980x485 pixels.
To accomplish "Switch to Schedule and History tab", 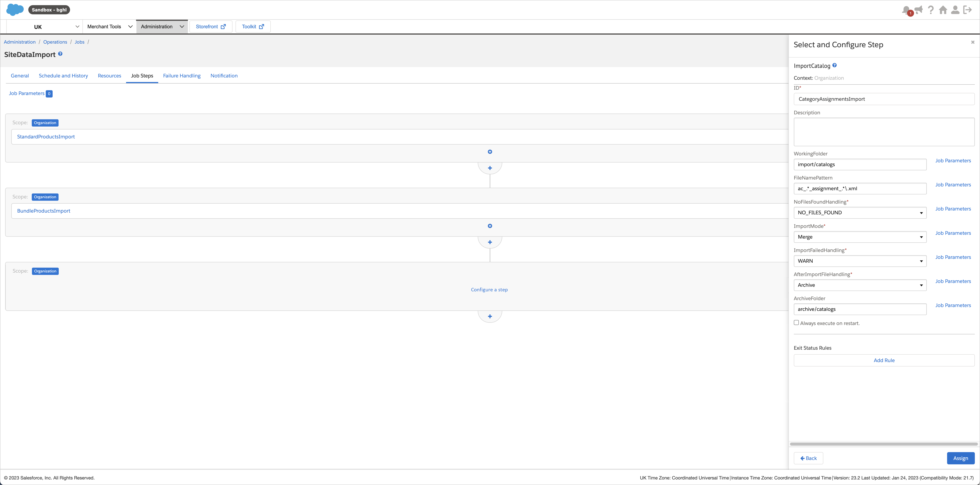I will [63, 76].
